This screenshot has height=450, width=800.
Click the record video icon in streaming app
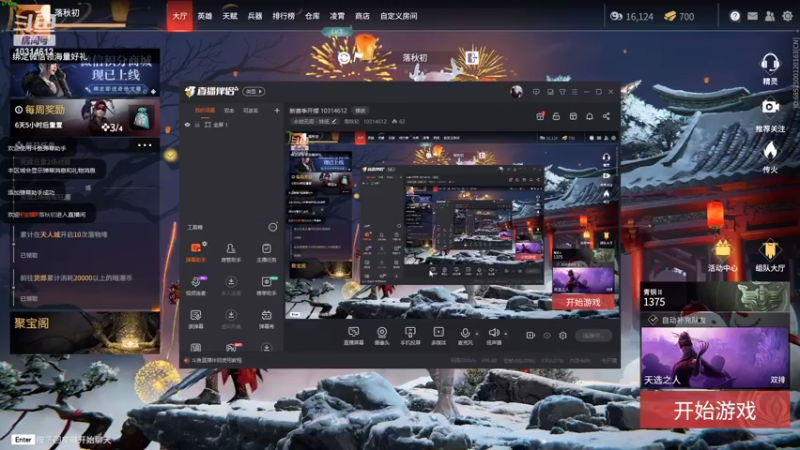click(531, 335)
